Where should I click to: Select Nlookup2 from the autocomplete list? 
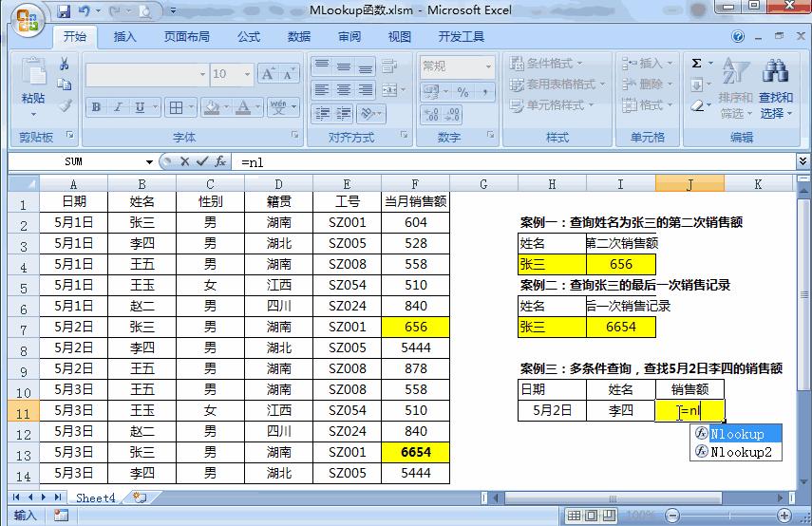point(736,452)
